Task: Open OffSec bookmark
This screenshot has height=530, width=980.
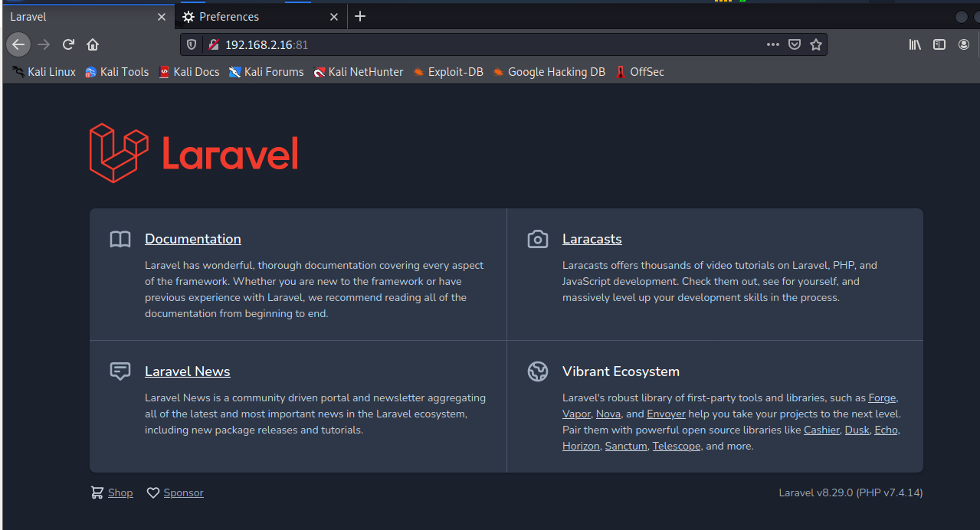Action: click(639, 72)
